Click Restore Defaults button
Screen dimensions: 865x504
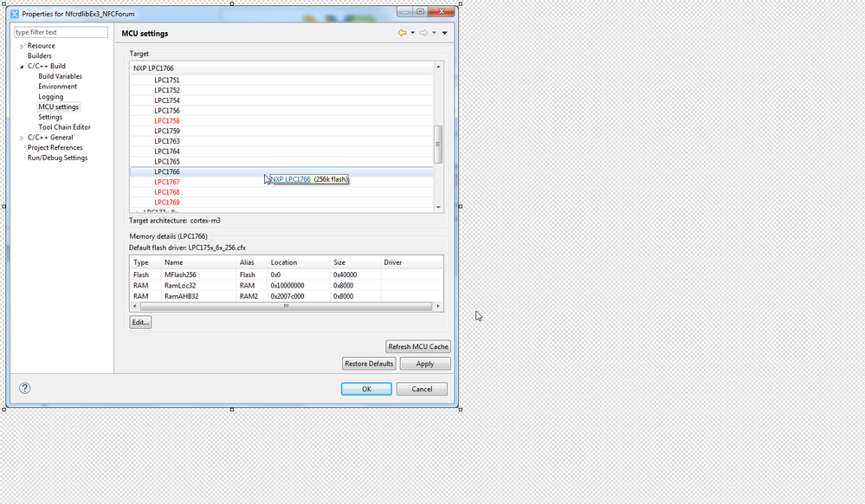[x=369, y=364]
